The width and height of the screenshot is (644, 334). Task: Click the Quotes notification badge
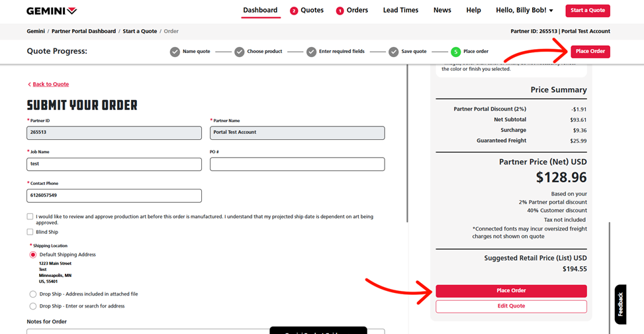pos(294,11)
